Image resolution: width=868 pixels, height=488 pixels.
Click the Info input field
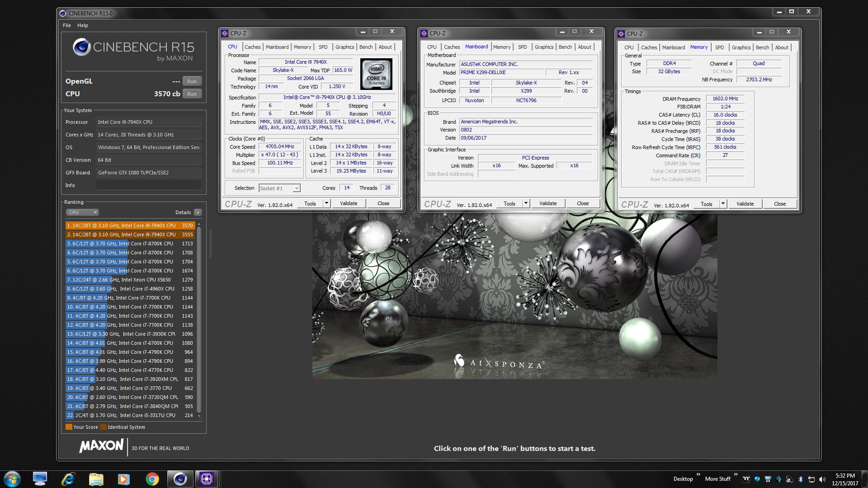click(149, 185)
